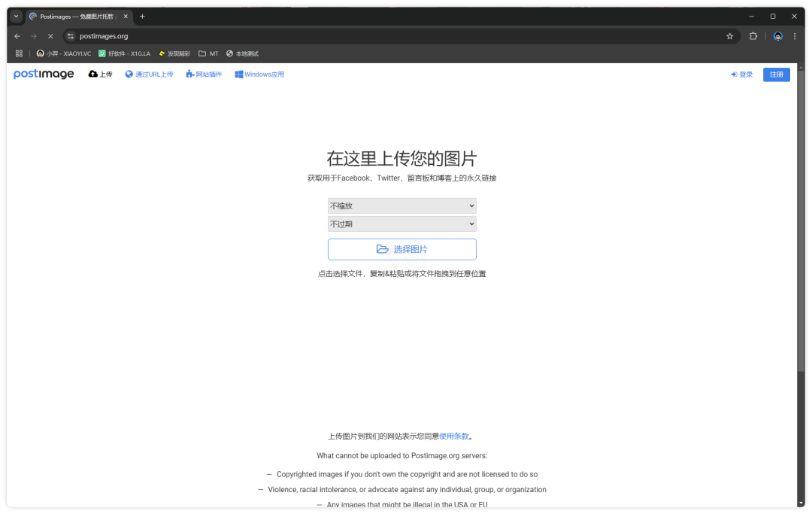Open the 使用条款 terms of use link

[x=453, y=436]
